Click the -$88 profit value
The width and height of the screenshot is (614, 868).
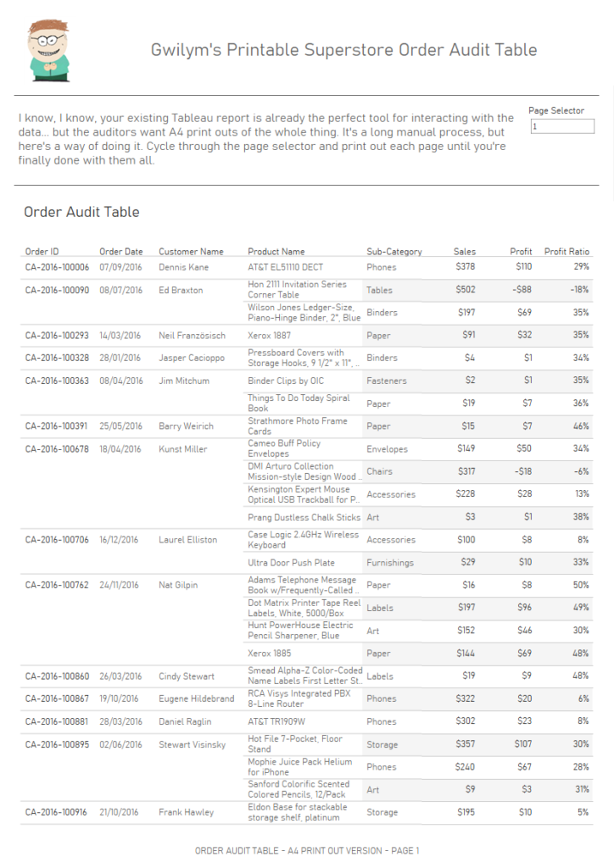click(522, 290)
